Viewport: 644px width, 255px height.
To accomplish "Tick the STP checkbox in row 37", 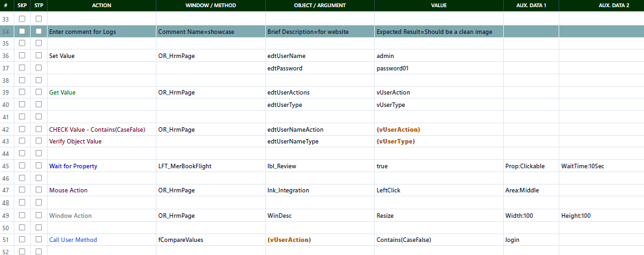I will tap(38, 68).
